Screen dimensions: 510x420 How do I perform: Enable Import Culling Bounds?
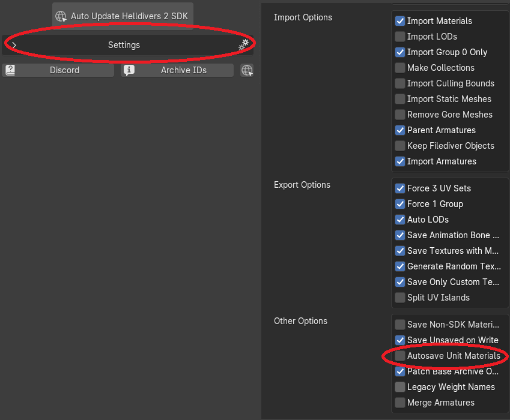[400, 83]
